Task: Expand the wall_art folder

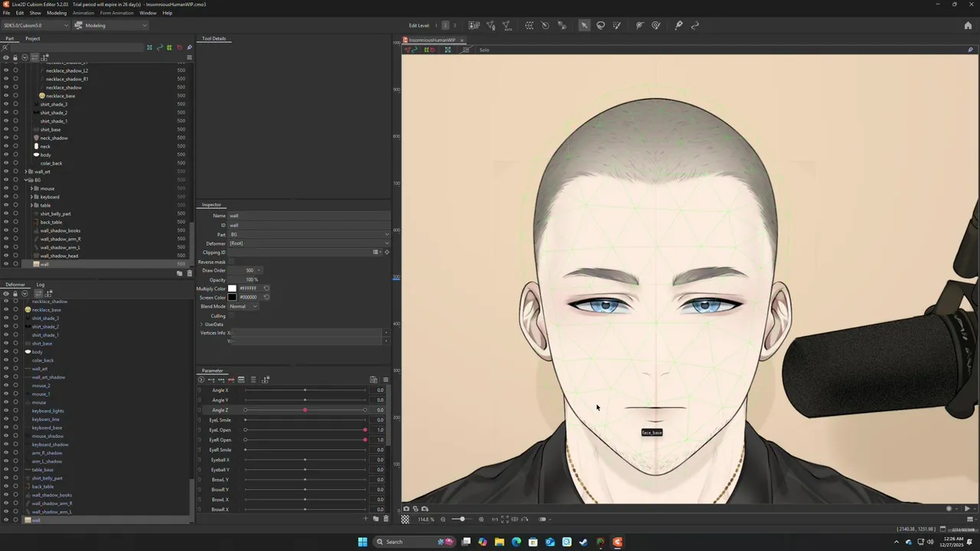Action: click(28, 171)
